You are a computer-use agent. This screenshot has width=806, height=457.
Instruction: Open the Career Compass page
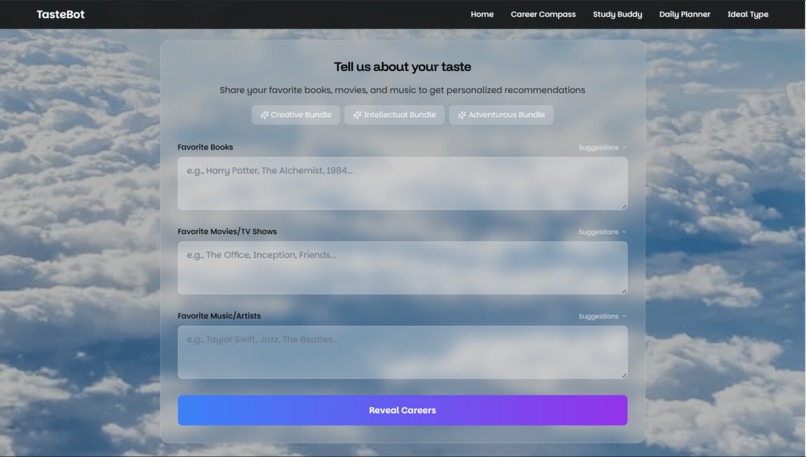[543, 14]
